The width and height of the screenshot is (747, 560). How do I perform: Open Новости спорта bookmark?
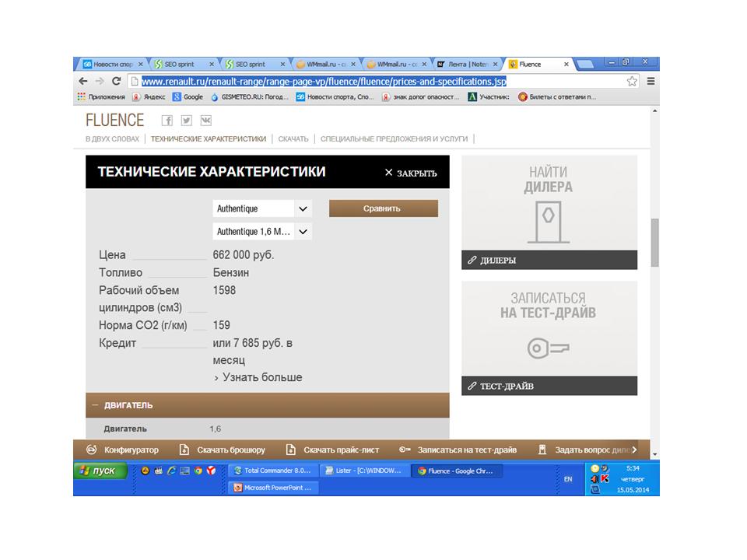coord(335,96)
